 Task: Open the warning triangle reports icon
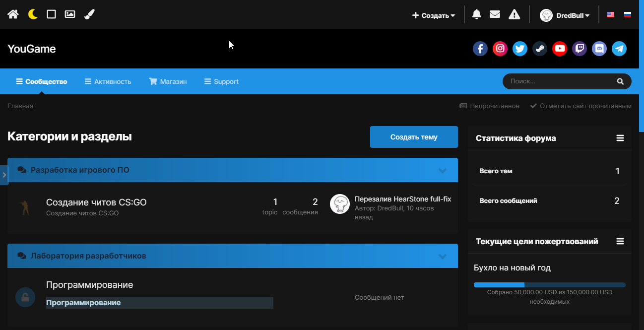pyautogui.click(x=515, y=14)
